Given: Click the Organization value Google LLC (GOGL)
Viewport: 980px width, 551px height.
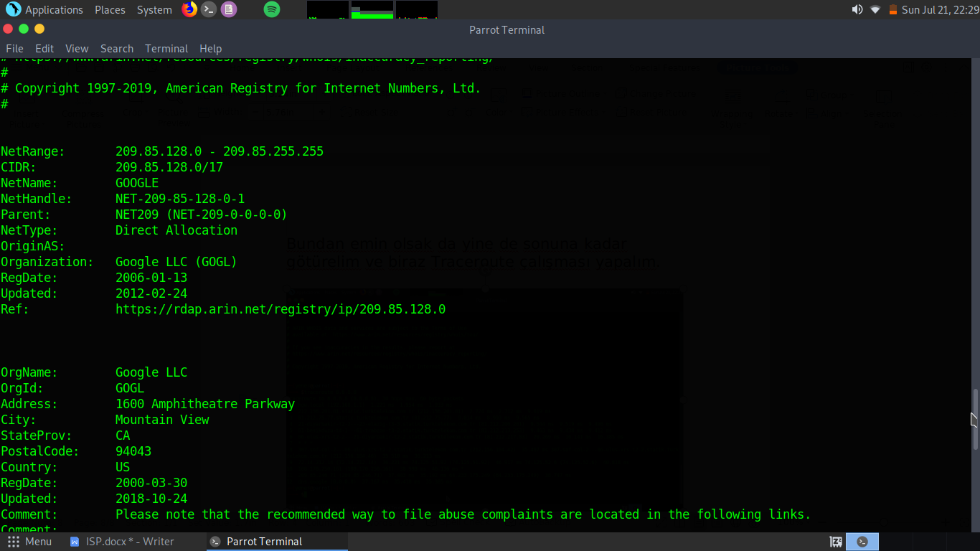Looking at the screenshot, I should 176,262.
